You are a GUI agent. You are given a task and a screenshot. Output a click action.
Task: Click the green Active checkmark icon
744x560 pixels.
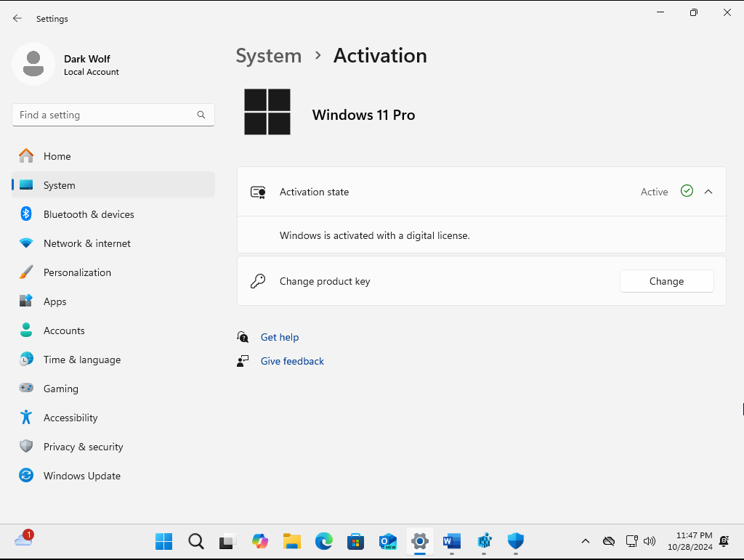coord(687,191)
